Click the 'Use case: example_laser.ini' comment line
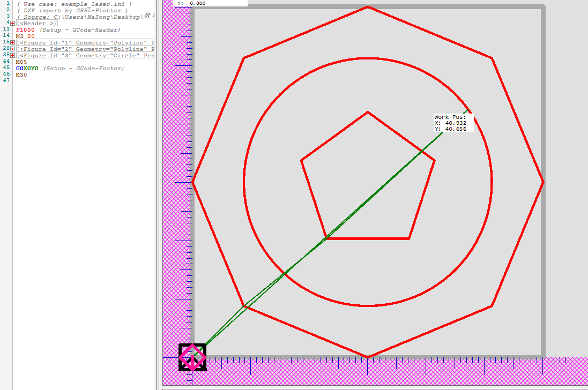 [74, 4]
